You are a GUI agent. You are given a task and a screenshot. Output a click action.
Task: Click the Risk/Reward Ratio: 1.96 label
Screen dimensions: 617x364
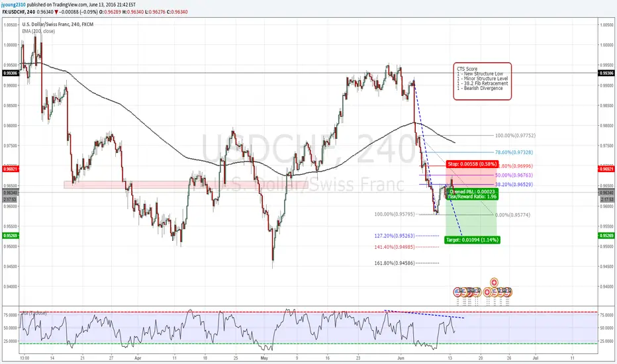click(x=472, y=197)
